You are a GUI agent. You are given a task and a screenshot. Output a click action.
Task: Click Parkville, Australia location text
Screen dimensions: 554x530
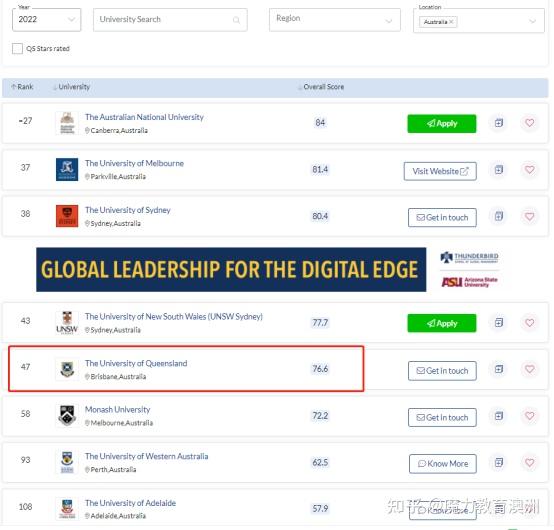tap(118, 177)
